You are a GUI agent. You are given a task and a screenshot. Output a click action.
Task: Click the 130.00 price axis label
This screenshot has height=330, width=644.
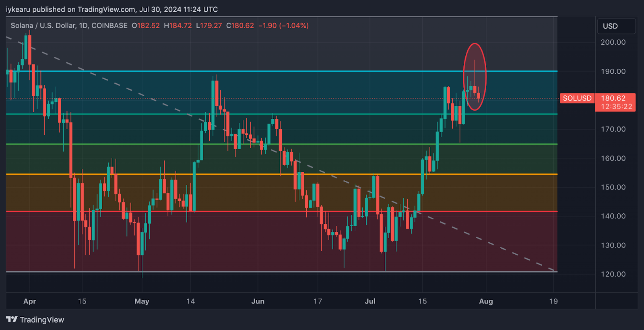pyautogui.click(x=613, y=245)
